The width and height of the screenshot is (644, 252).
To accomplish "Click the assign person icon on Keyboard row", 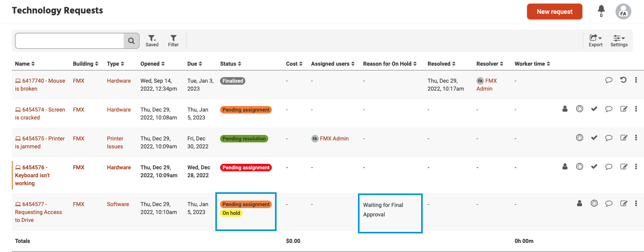I will pyautogui.click(x=565, y=167).
